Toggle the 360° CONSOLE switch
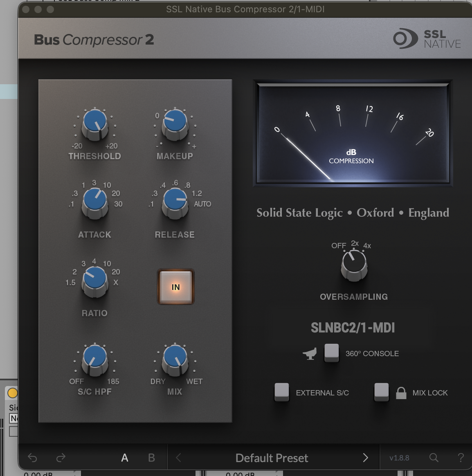The height and width of the screenshot is (476, 472). (332, 353)
